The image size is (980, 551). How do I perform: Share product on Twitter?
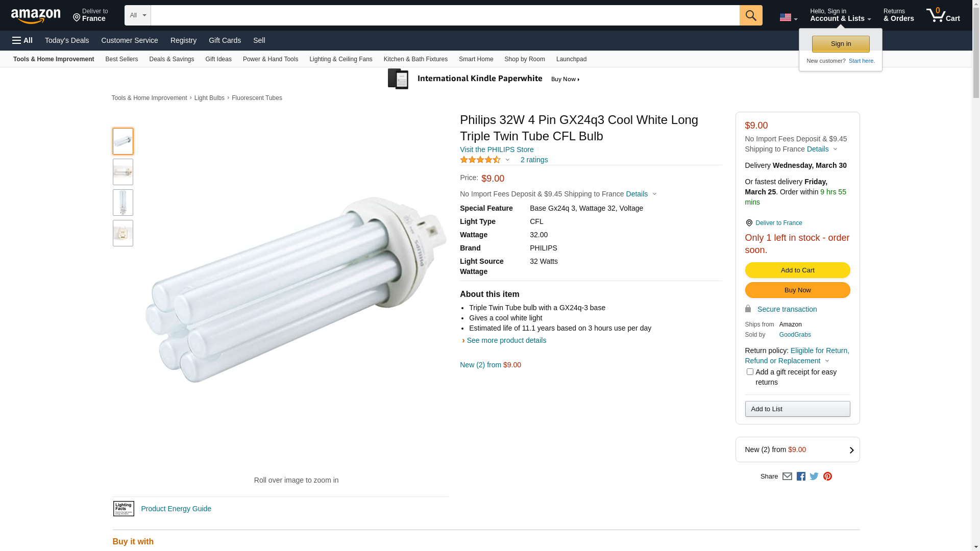pyautogui.click(x=814, y=477)
